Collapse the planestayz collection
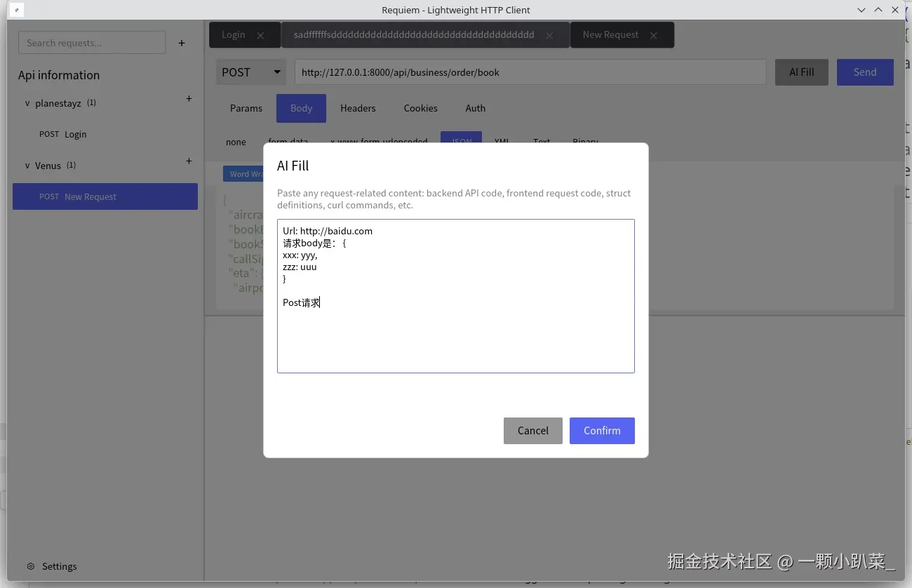Image resolution: width=912 pixels, height=588 pixels. pyautogui.click(x=27, y=103)
